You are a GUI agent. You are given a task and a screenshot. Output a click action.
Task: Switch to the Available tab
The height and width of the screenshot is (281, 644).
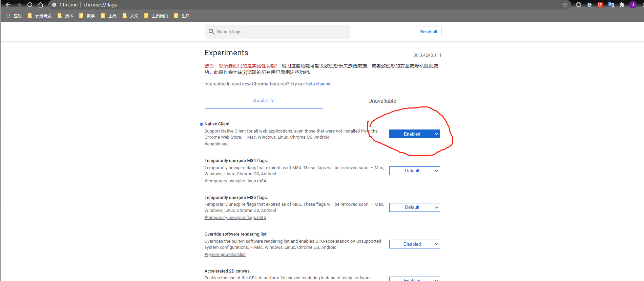coord(264,101)
